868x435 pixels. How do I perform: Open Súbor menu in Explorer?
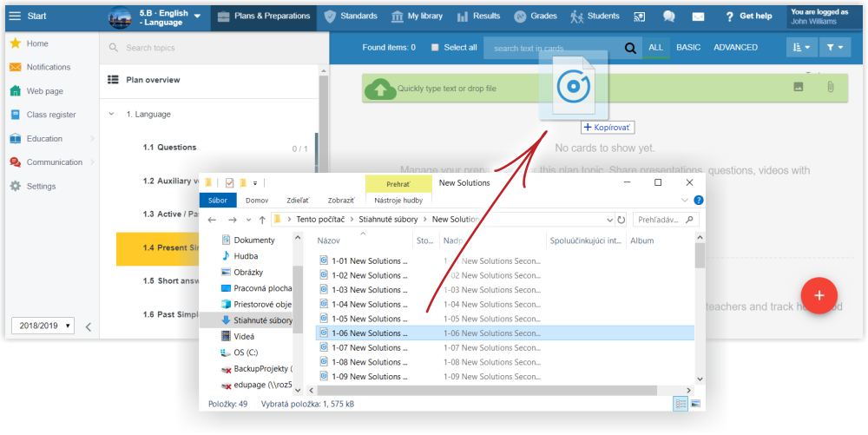pyautogui.click(x=218, y=201)
